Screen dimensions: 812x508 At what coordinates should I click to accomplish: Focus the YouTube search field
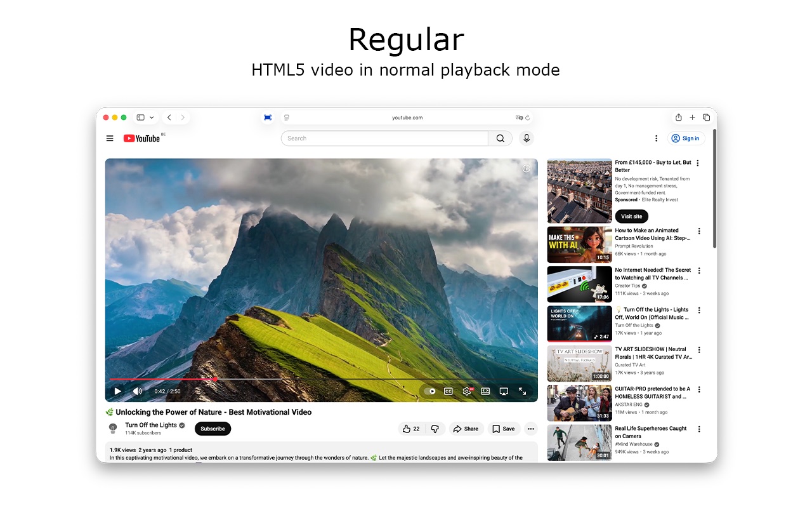pyautogui.click(x=384, y=138)
